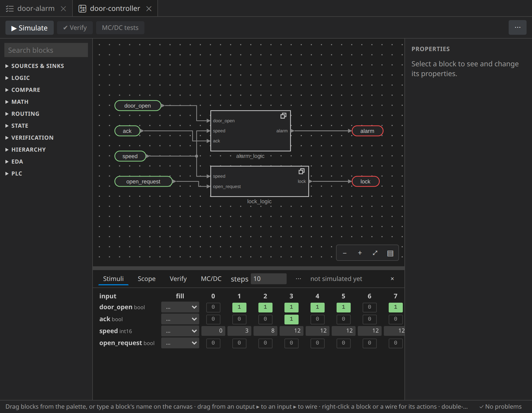This screenshot has height=413, width=532.
Task: Select the door_open input block
Action: pos(138,106)
